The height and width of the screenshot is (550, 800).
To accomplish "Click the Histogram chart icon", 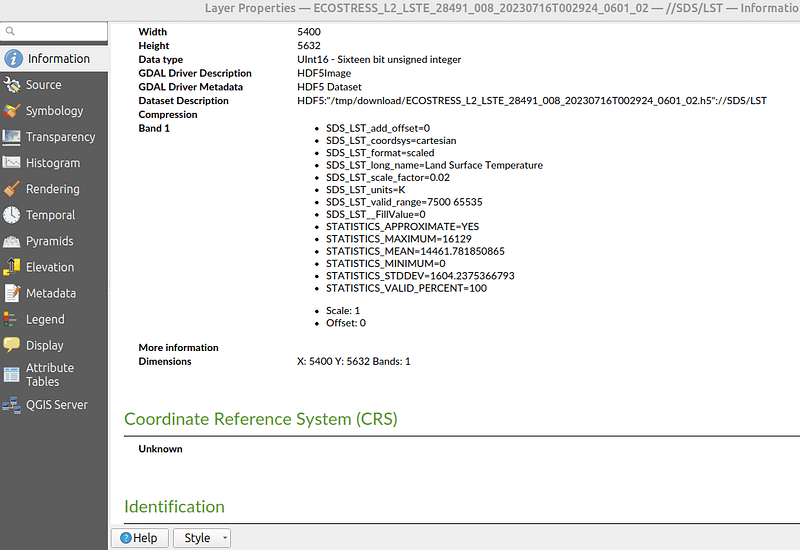I will [11, 163].
